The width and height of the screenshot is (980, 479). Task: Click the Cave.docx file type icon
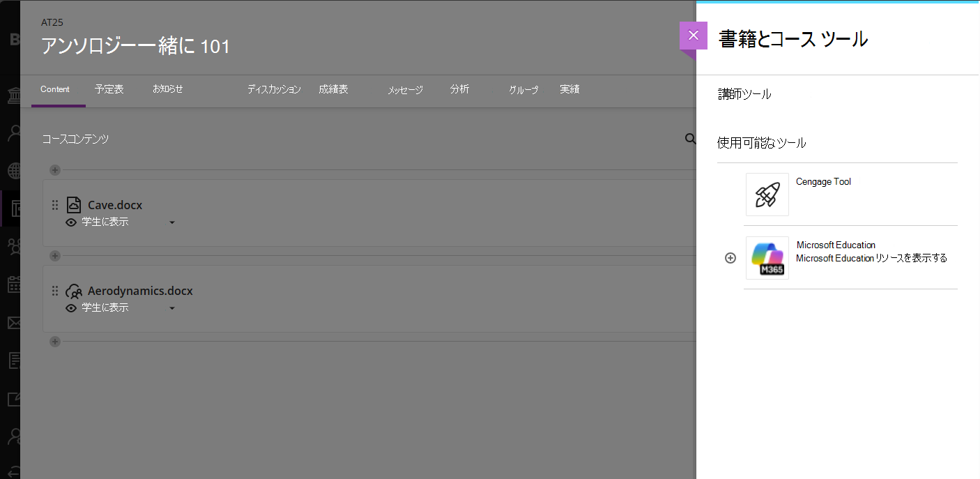pos(74,205)
